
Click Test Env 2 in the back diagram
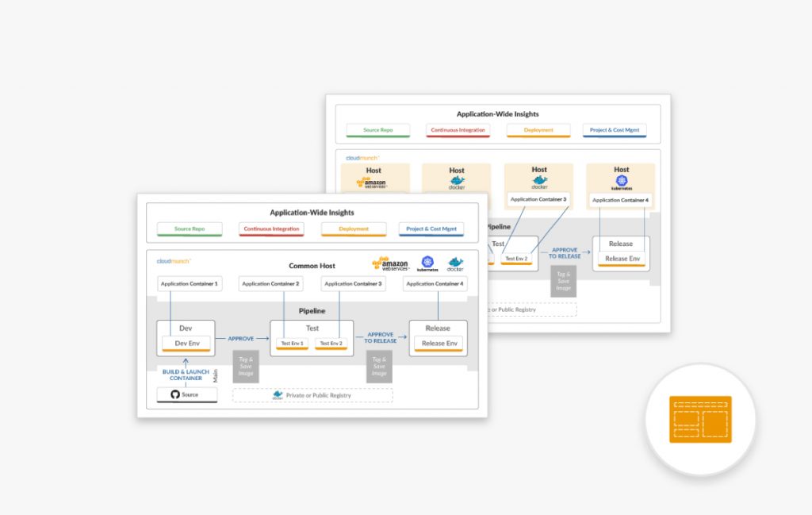pos(516,259)
